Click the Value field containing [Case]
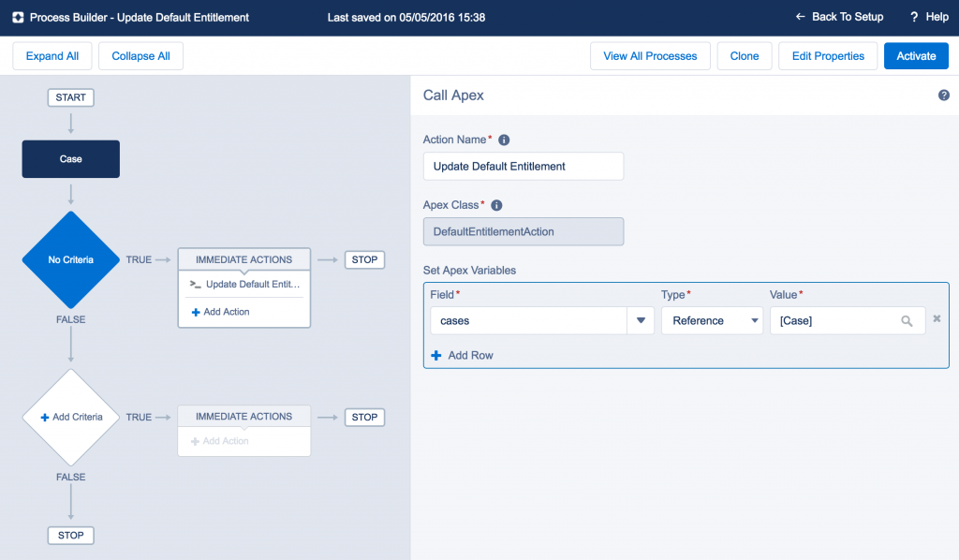Screen dimensions: 959x560 pos(848,321)
